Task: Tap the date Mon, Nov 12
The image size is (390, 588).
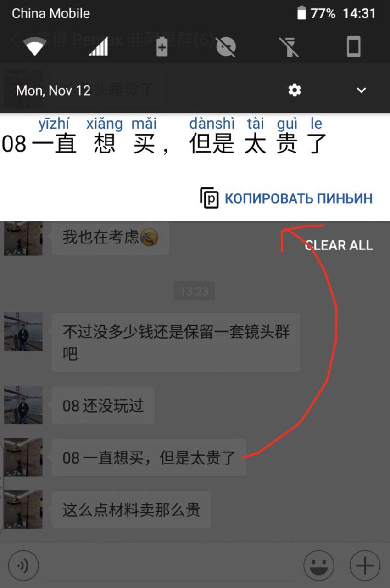Action: 53,90
